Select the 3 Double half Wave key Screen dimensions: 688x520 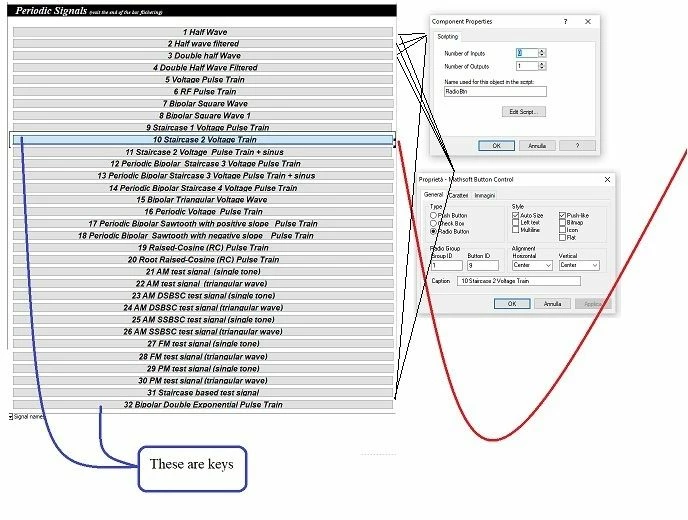click(203, 56)
